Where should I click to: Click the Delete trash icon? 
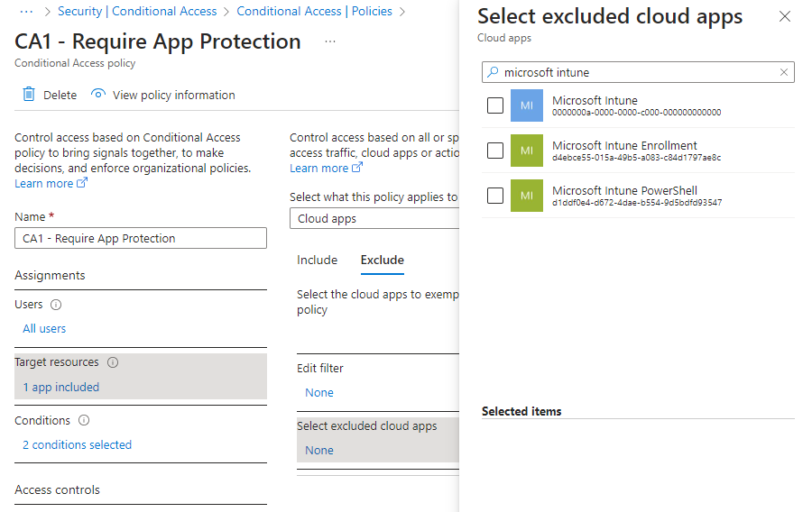click(x=29, y=94)
